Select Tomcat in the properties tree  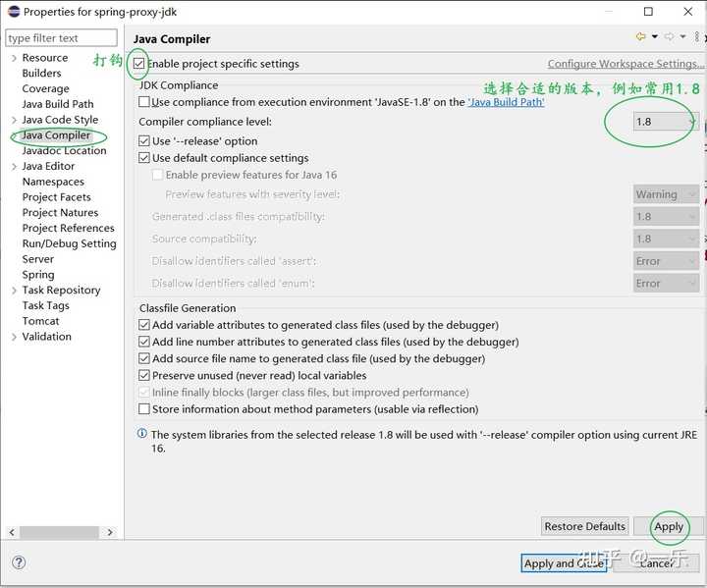click(x=40, y=321)
